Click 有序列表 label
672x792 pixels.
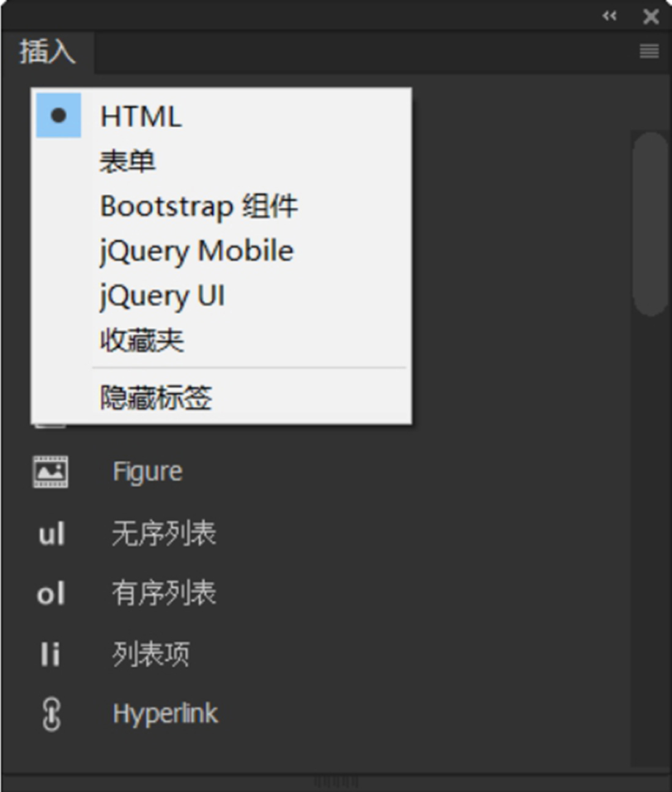point(164,593)
